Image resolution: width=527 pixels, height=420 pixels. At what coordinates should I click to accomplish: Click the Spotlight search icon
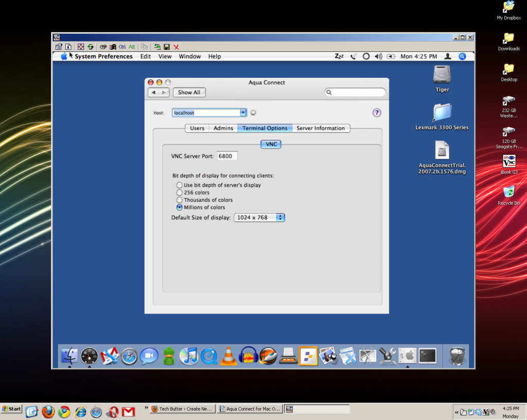463,57
